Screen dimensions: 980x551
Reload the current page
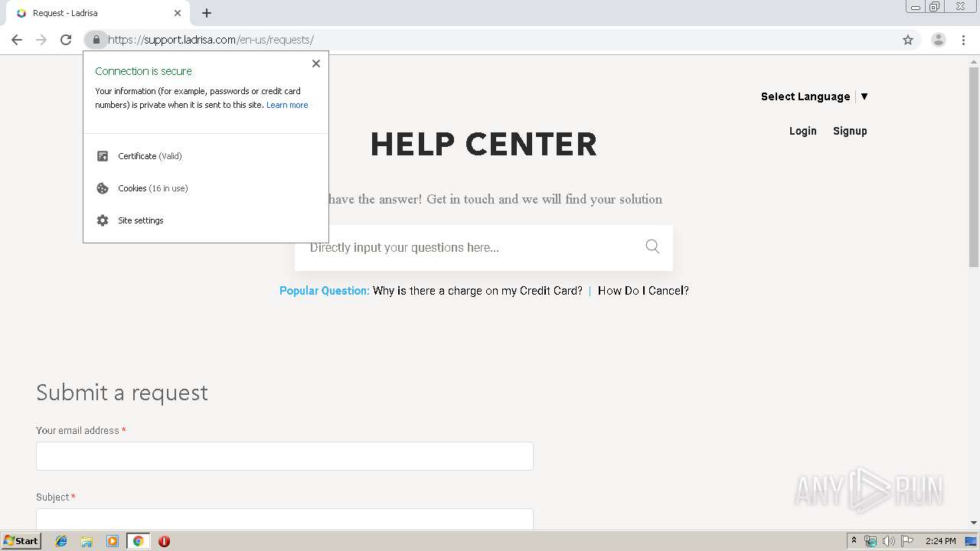pos(66,40)
